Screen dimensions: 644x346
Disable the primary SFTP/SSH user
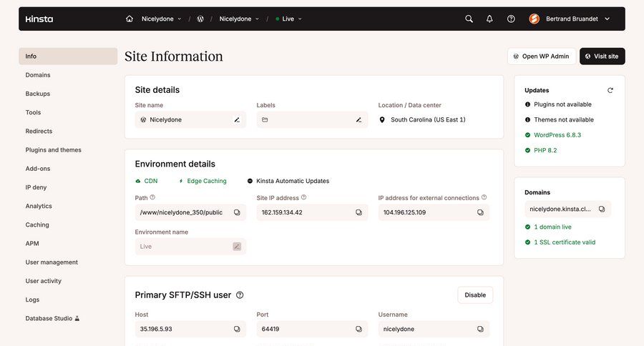tap(475, 295)
